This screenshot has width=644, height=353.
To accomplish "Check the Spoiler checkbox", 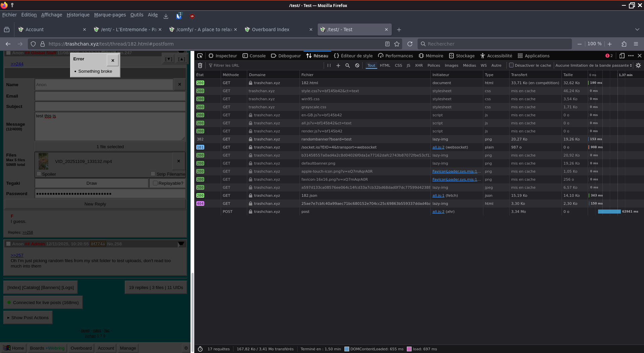I will (39, 174).
